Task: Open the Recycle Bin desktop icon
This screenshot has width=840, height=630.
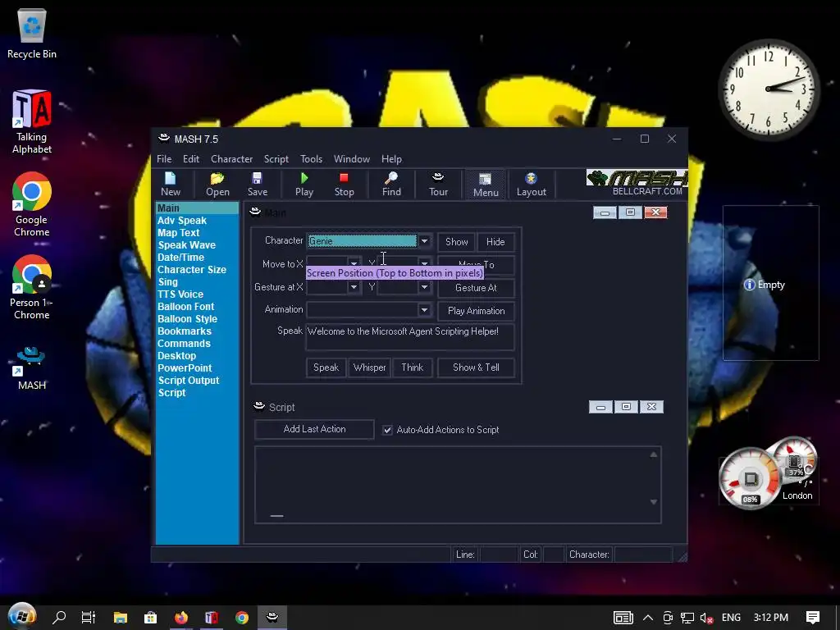Action: tap(32, 34)
